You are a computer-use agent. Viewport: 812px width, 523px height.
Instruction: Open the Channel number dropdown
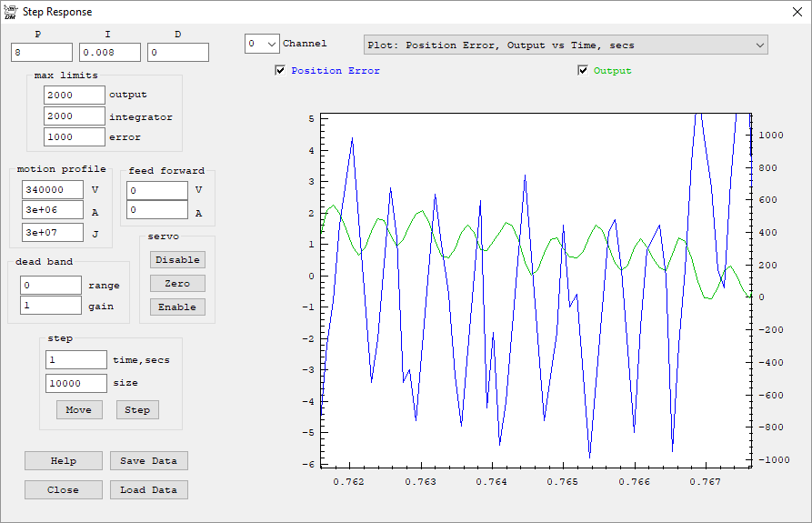coord(262,44)
